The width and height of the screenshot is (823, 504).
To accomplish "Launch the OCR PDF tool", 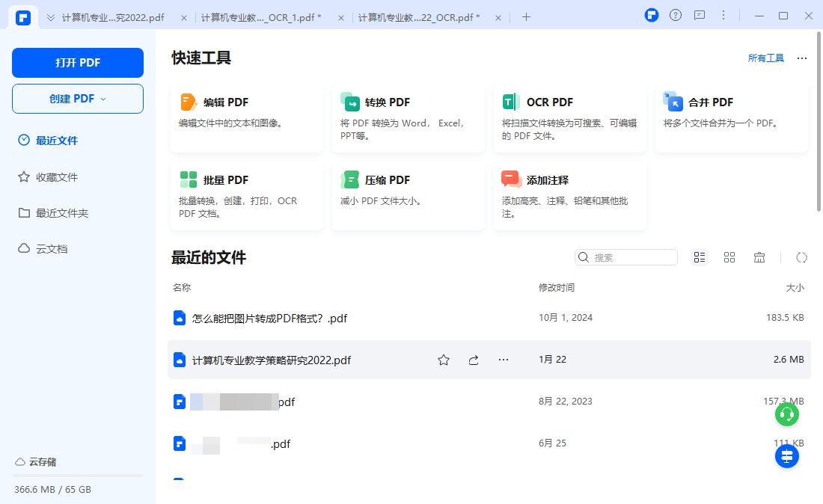I will point(569,116).
